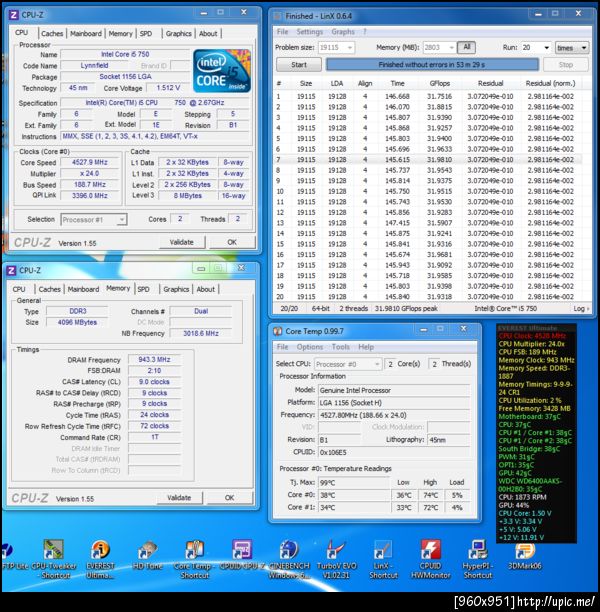Screen dimensions: 600x612
Task: Click the Size column header in LinX
Action: (306, 84)
